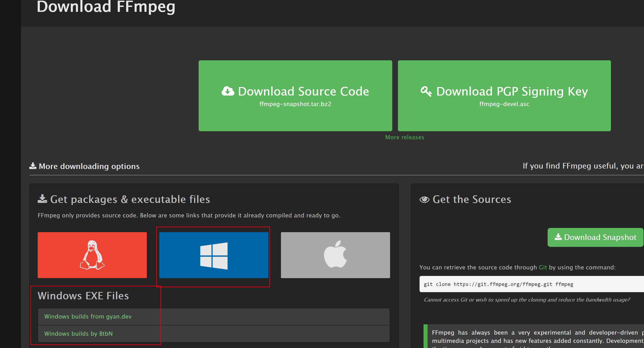
Task: Click download icon by More downloading options
Action: click(x=33, y=166)
